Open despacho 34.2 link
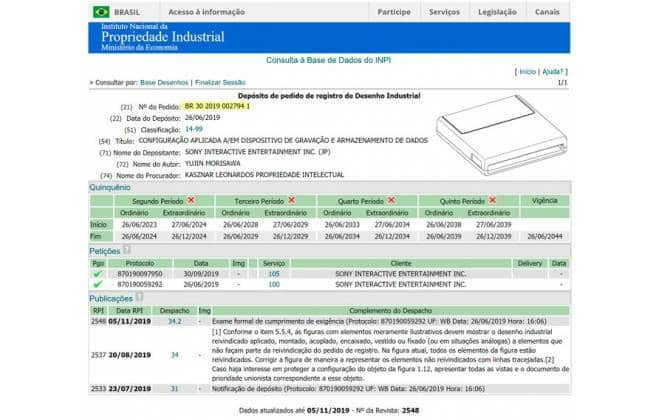The width and height of the screenshot is (660, 420). pos(175,322)
